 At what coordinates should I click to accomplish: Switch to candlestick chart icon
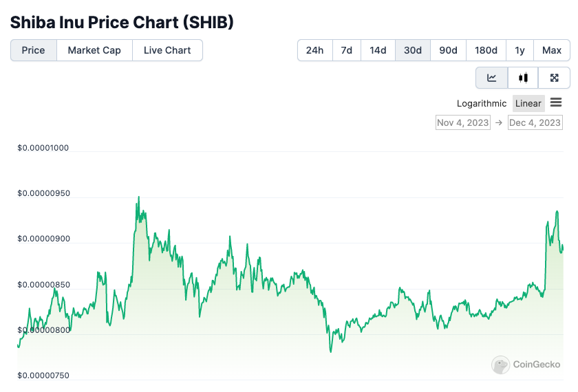[523, 78]
